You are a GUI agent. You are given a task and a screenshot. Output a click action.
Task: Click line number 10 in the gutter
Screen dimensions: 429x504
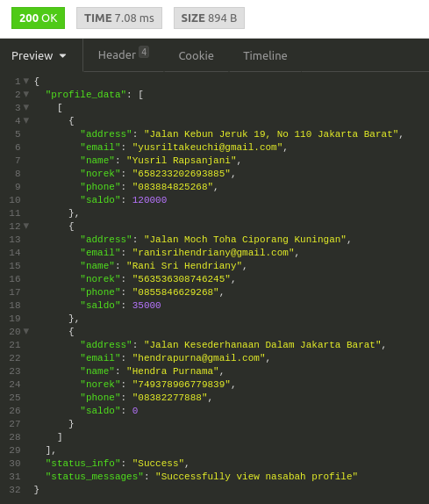[15, 200]
